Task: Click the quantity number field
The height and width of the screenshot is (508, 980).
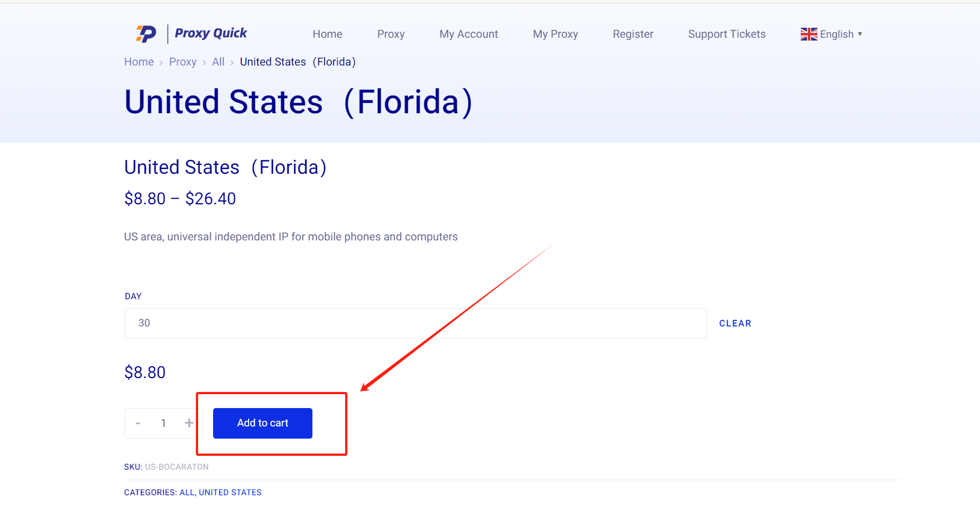Action: click(163, 423)
